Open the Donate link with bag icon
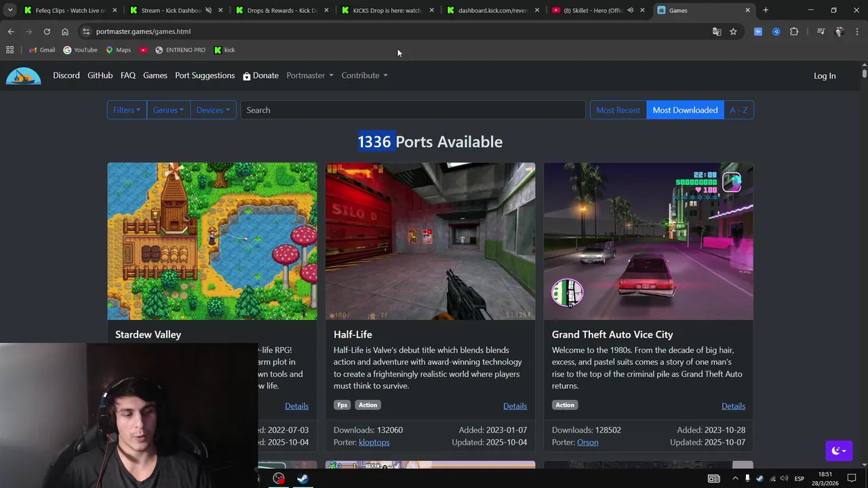The image size is (868, 488). click(x=261, y=75)
